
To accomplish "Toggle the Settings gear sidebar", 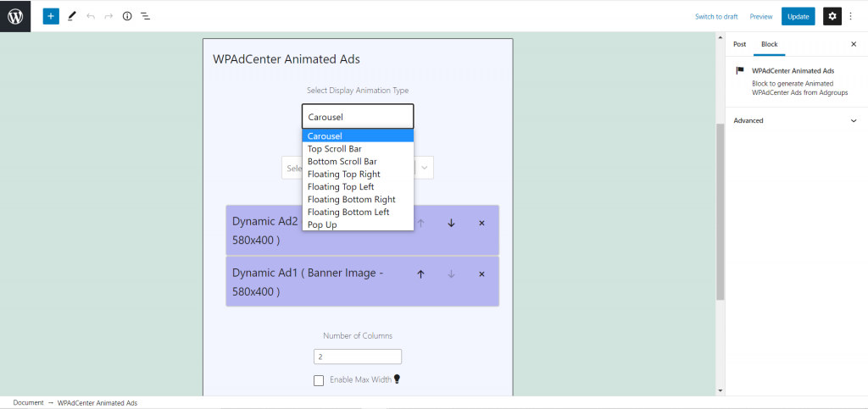I will 832,17.
